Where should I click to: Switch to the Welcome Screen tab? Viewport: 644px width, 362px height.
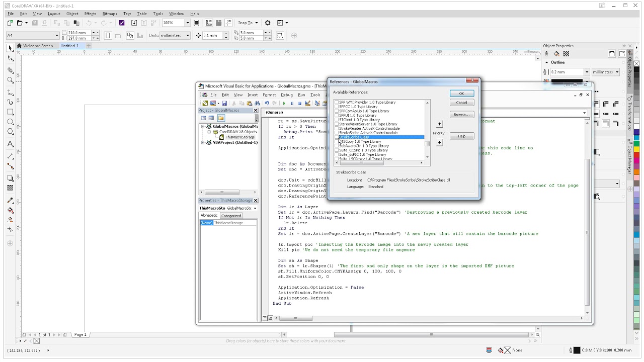38,46
